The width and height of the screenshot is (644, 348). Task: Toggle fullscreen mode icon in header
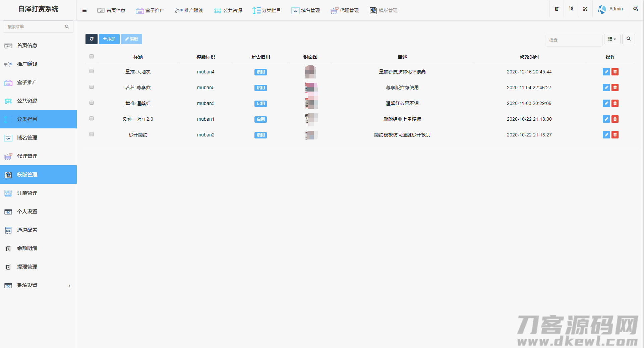click(x=585, y=9)
